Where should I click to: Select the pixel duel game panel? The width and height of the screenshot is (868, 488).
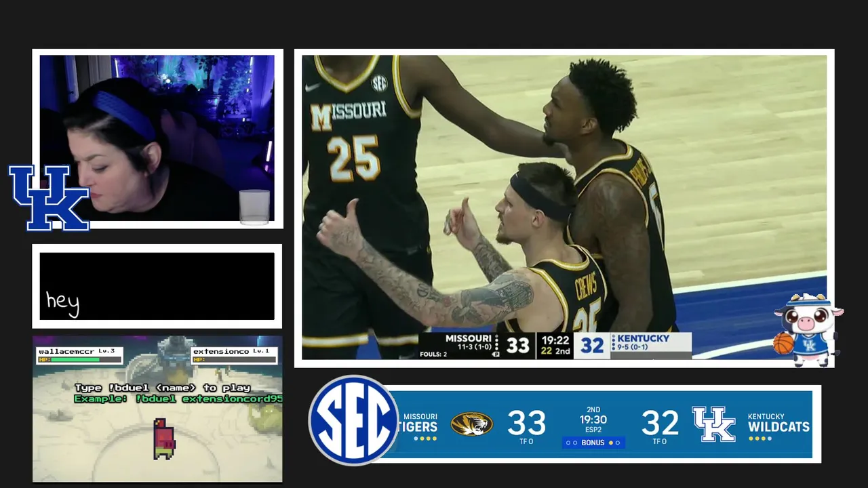pos(157,409)
